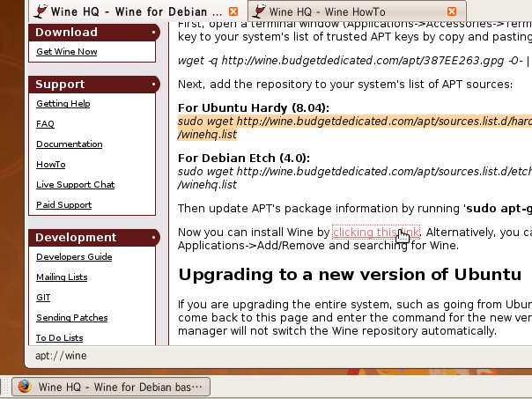The image size is (532, 399).
Task: Click 'Next, add the repository' sentence
Action: [x=345, y=85]
